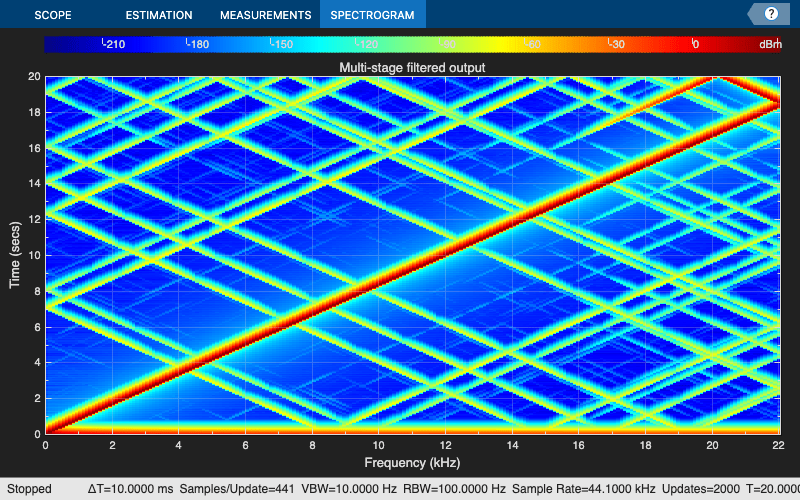This screenshot has width=800, height=500.
Task: Click 'Updates=2000' status entry
Action: tap(701, 489)
